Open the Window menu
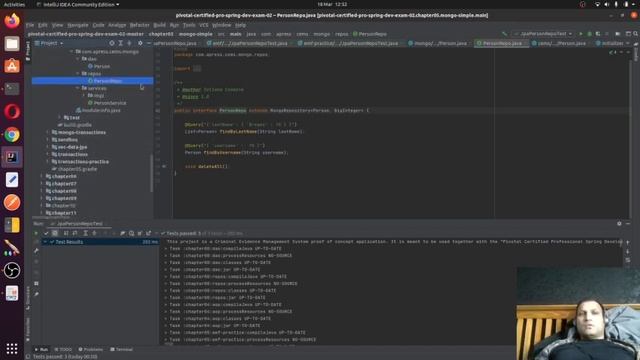Image resolution: width=640 pixels, height=360 pixels. (222, 25)
